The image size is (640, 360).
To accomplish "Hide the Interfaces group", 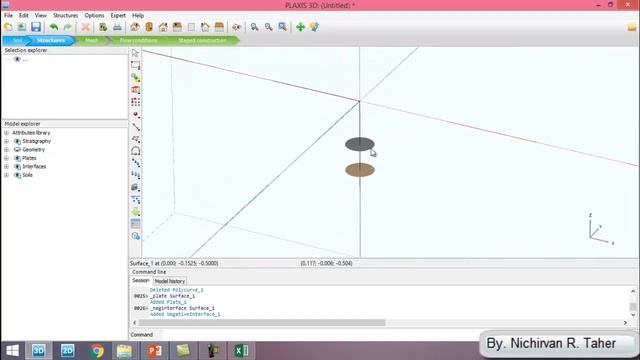I will point(18,167).
